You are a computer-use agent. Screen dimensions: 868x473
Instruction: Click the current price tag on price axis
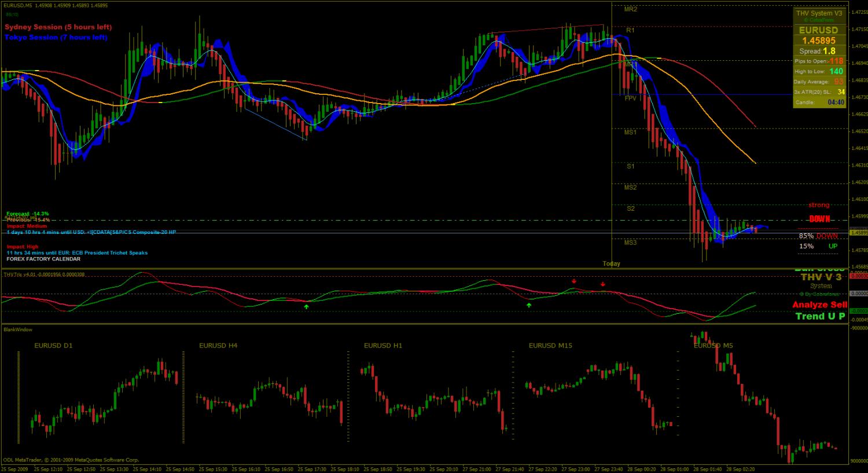(x=859, y=233)
